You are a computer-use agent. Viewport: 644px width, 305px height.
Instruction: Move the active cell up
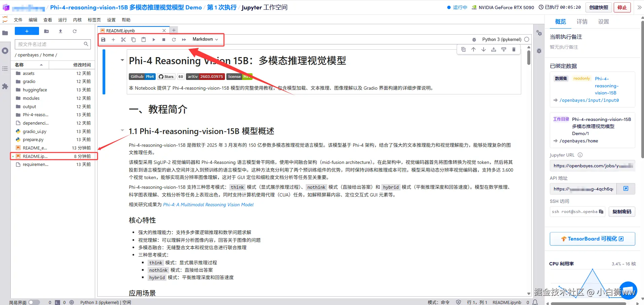pos(473,49)
